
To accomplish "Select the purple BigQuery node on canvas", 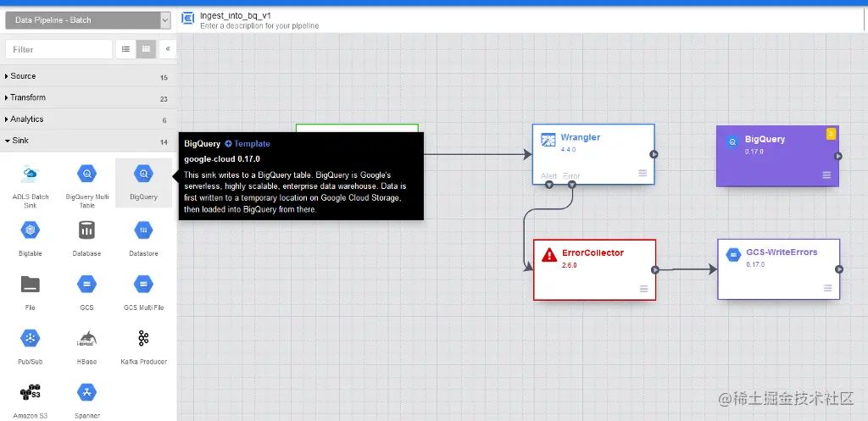I will pyautogui.click(x=777, y=156).
